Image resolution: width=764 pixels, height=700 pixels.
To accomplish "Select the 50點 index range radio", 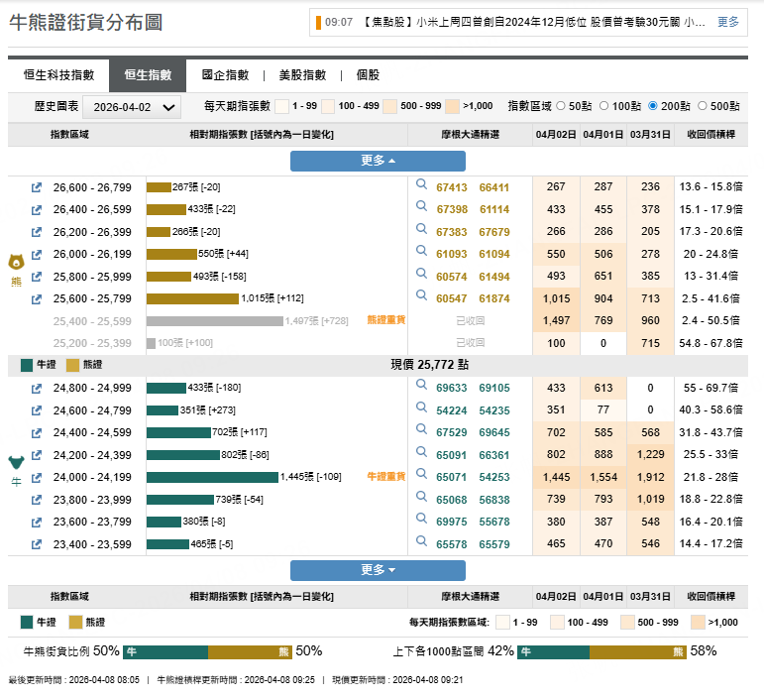I will click(561, 105).
